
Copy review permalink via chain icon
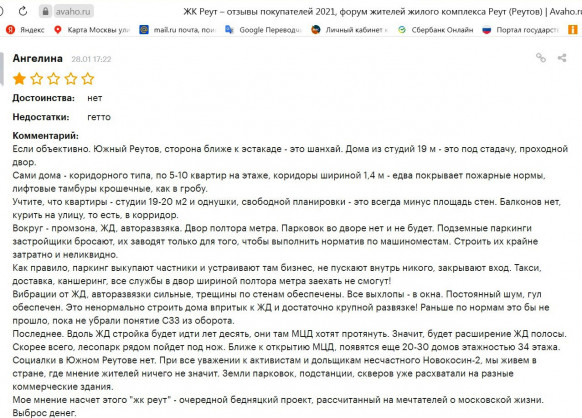coord(541,58)
